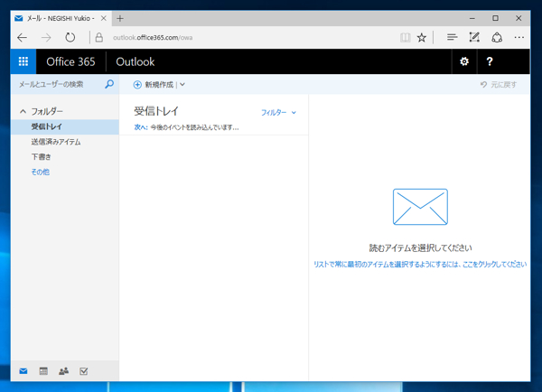This screenshot has width=542, height=392.
Task: Refresh the page in Edge
Action: [x=70, y=37]
